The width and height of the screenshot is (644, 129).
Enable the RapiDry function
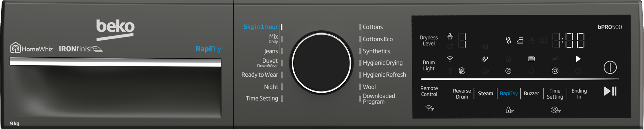pos(508,94)
